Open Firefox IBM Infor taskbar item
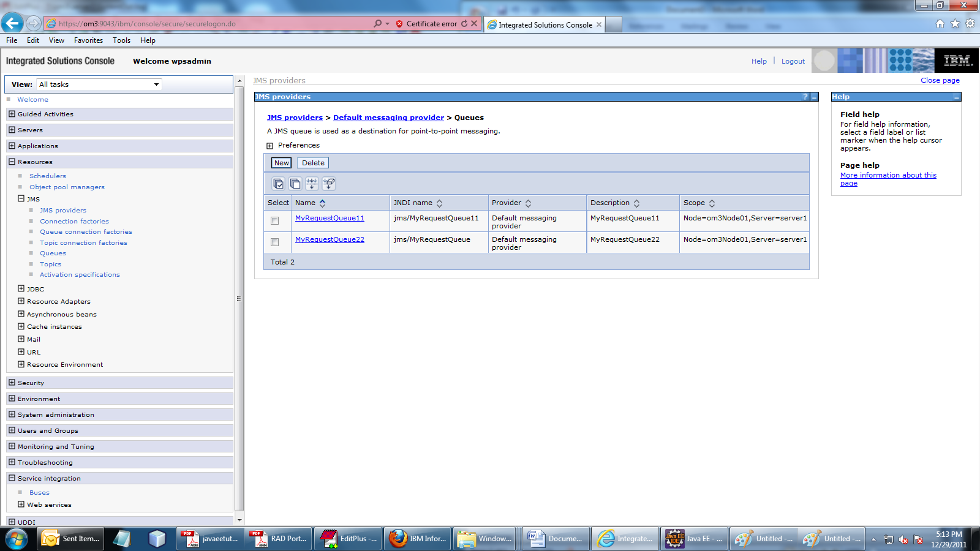Image resolution: width=980 pixels, height=551 pixels. 418,539
